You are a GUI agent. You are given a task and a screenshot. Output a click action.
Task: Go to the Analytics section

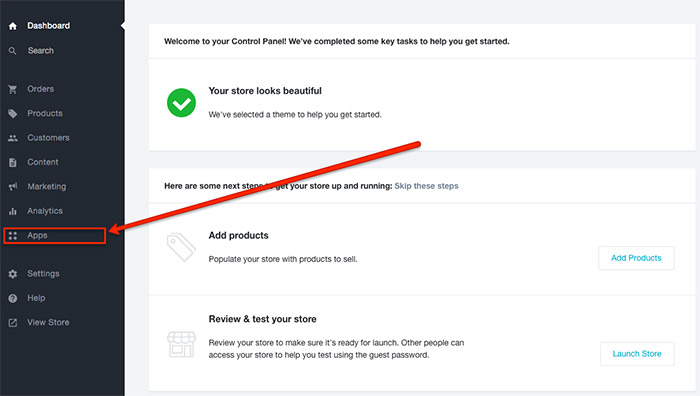45,211
